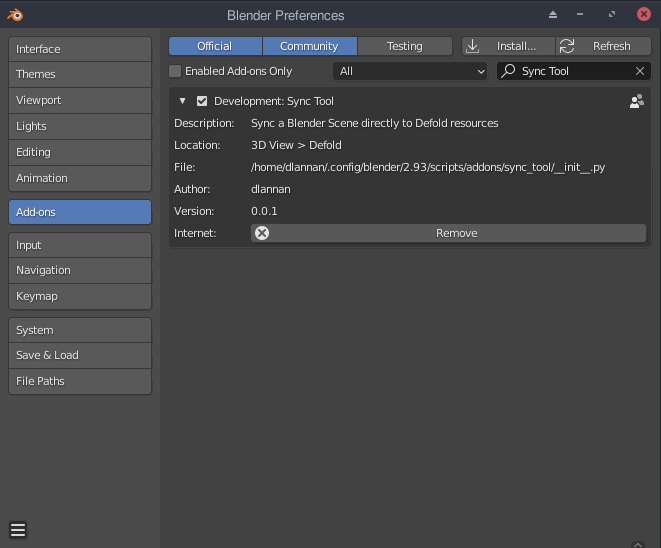The height and width of the screenshot is (548, 661).
Task: Click the Blender logo icon in title bar
Action: pos(15,15)
